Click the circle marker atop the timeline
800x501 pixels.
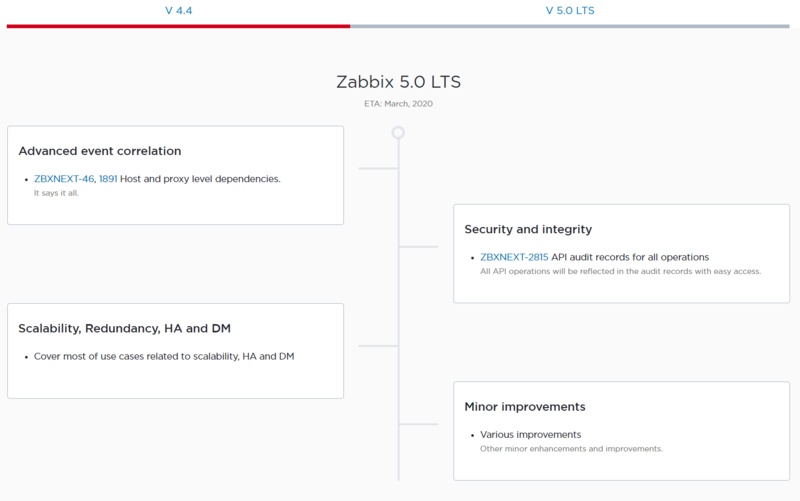tap(398, 132)
